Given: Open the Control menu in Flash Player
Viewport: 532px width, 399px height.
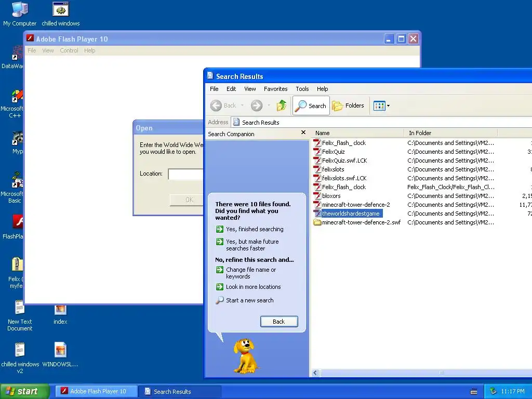Looking at the screenshot, I should [x=69, y=50].
